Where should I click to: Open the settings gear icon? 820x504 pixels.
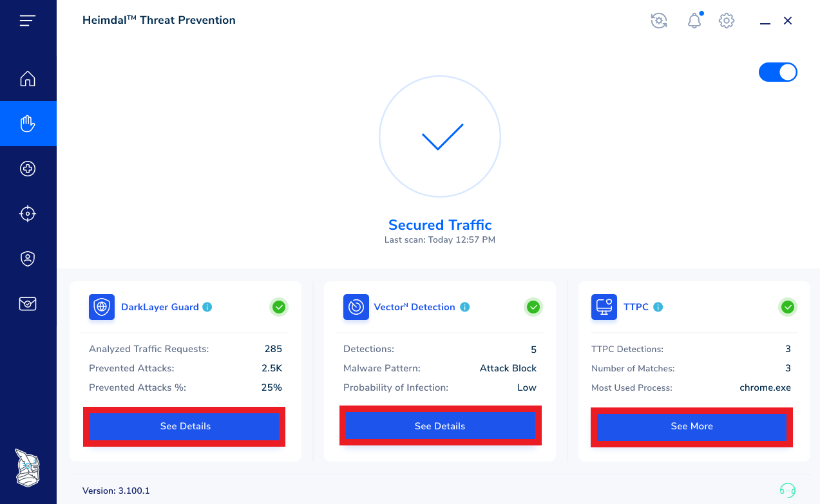click(x=727, y=21)
